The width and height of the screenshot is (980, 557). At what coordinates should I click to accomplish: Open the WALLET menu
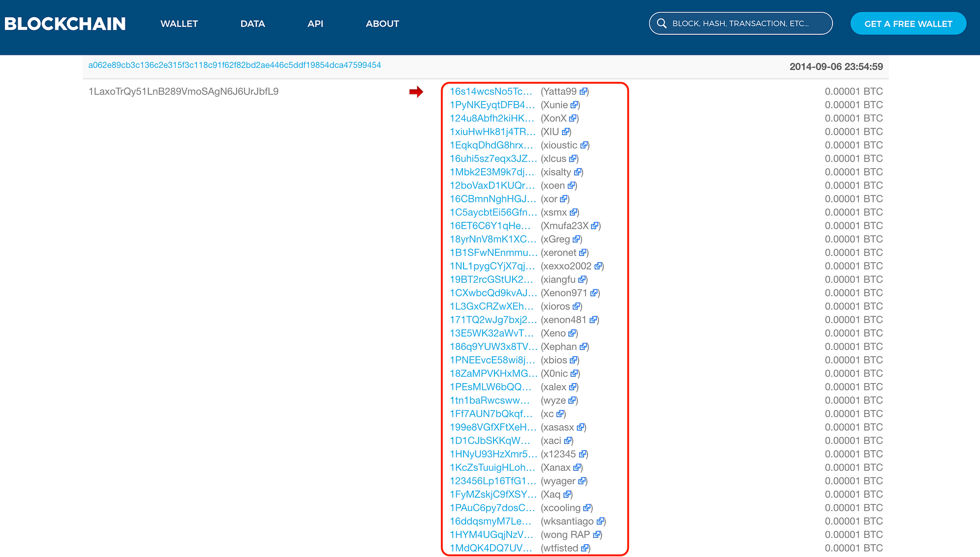click(179, 24)
